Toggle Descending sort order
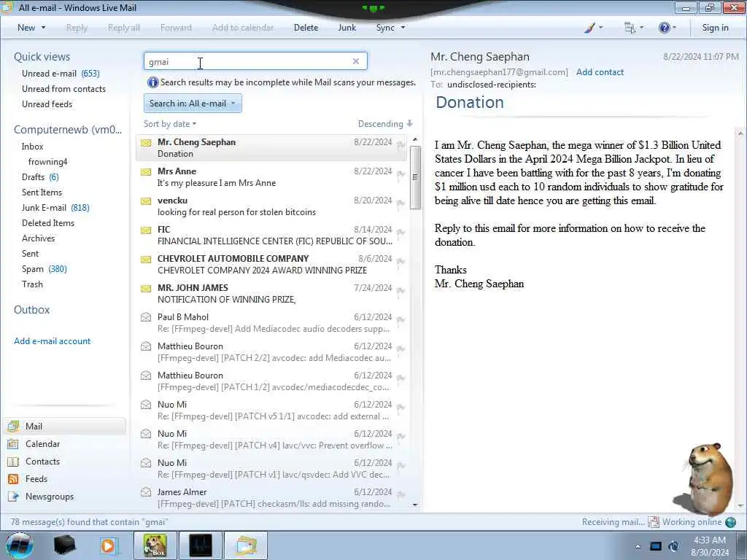Viewport: 747px width, 560px height. pos(385,124)
